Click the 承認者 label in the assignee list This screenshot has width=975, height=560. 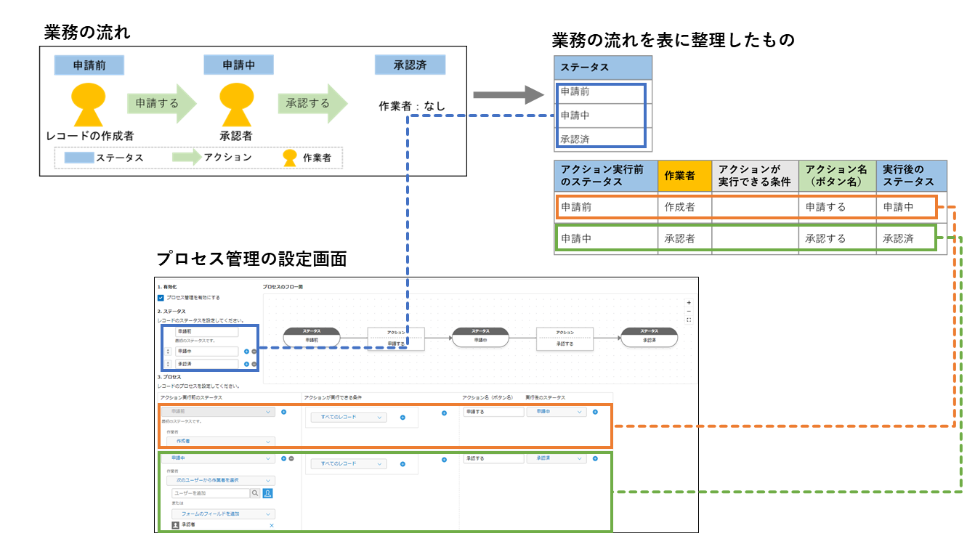pyautogui.click(x=189, y=525)
